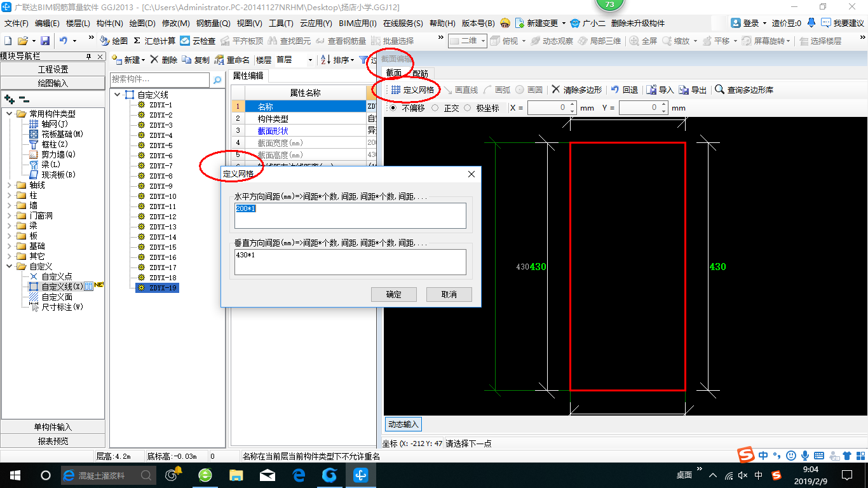Switch to 配筋 tab
Viewport: 868px width, 488px height.
[420, 73]
